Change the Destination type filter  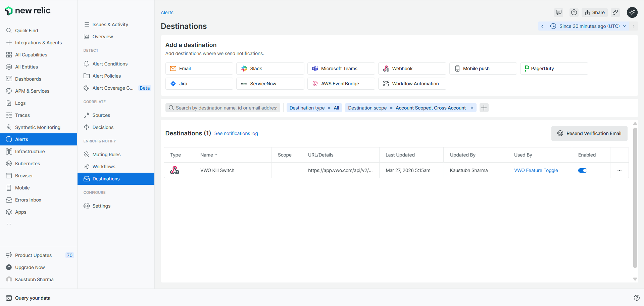(x=314, y=108)
